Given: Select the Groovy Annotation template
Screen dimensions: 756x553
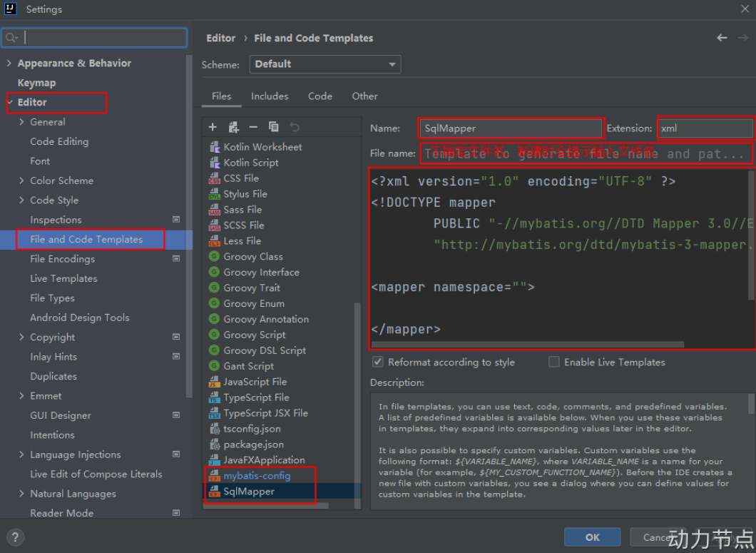Looking at the screenshot, I should click(265, 320).
